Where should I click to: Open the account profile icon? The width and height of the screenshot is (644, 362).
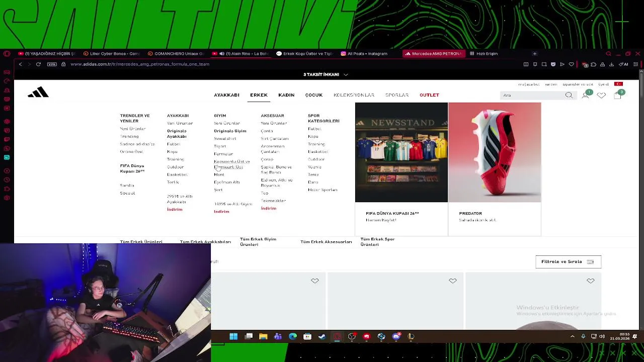[586, 95]
